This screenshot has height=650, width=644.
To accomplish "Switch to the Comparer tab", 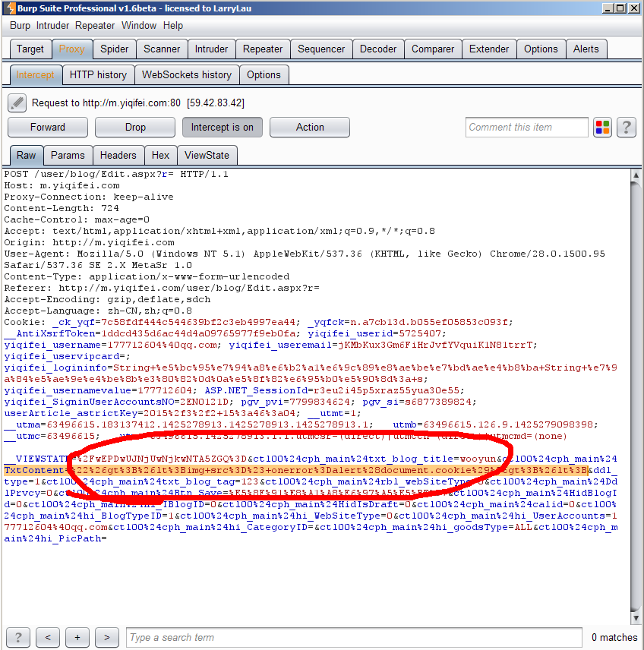I will point(433,49).
